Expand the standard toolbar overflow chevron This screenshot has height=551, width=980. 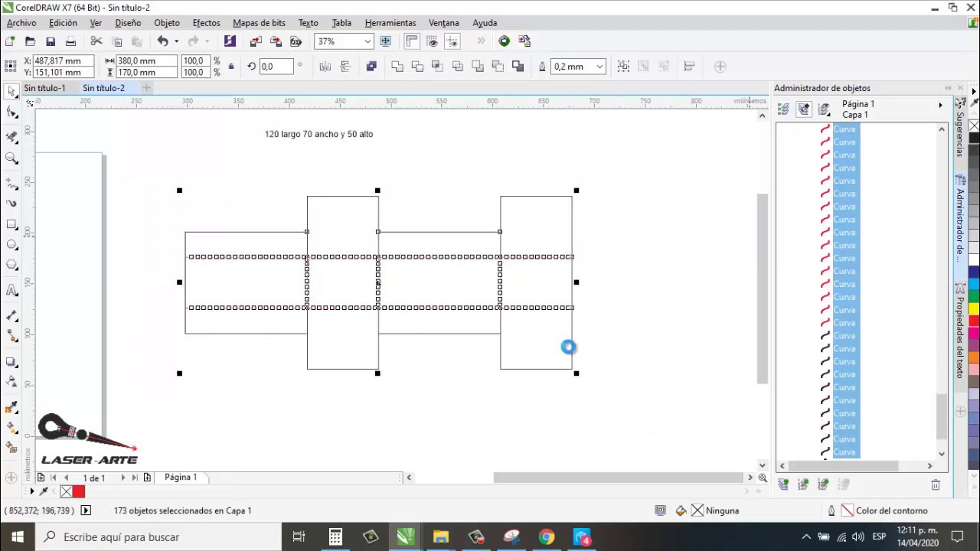481,41
